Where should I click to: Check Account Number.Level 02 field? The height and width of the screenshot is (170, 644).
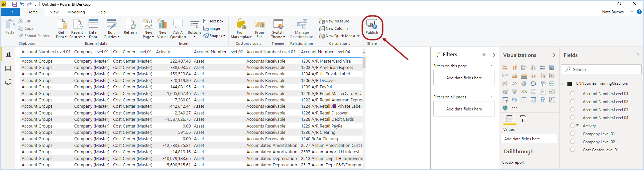572,102
